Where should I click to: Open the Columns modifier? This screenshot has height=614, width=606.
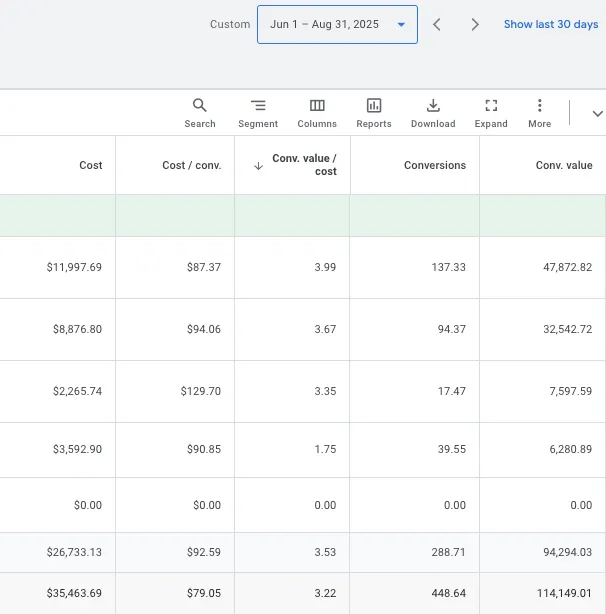point(317,112)
